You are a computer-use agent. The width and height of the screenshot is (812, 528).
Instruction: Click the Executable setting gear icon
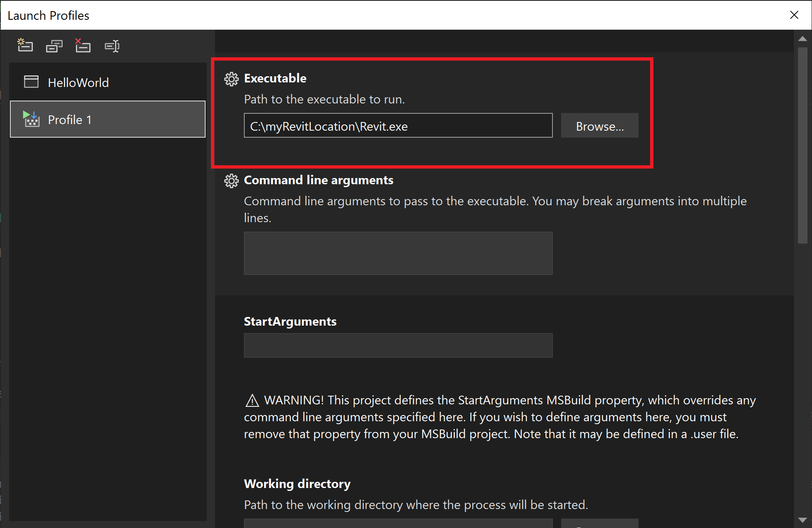231,79
